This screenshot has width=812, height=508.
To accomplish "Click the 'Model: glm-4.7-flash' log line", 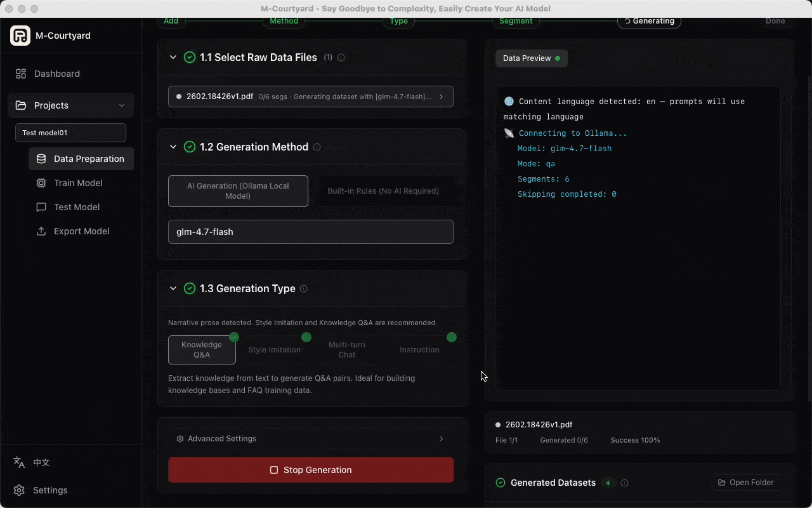I will pyautogui.click(x=565, y=149).
